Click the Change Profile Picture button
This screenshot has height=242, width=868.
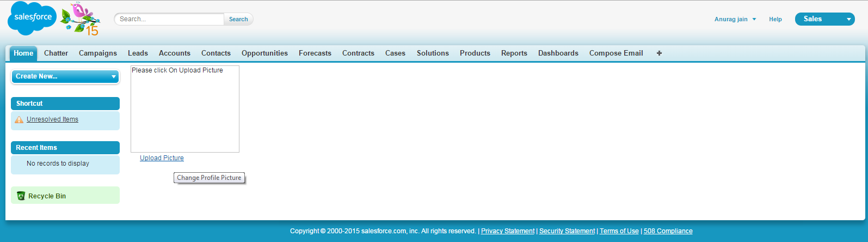[x=209, y=178]
